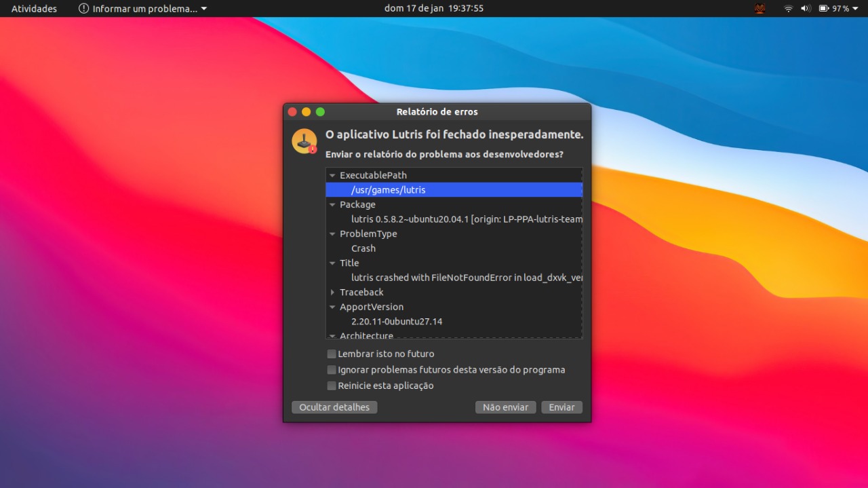
Task: Close the Relatório de erros dialog
Action: (x=292, y=112)
